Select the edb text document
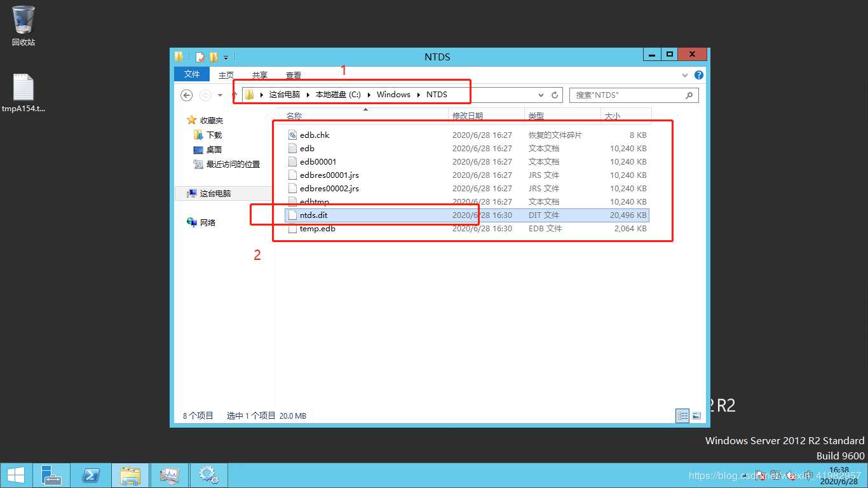 click(467, 148)
